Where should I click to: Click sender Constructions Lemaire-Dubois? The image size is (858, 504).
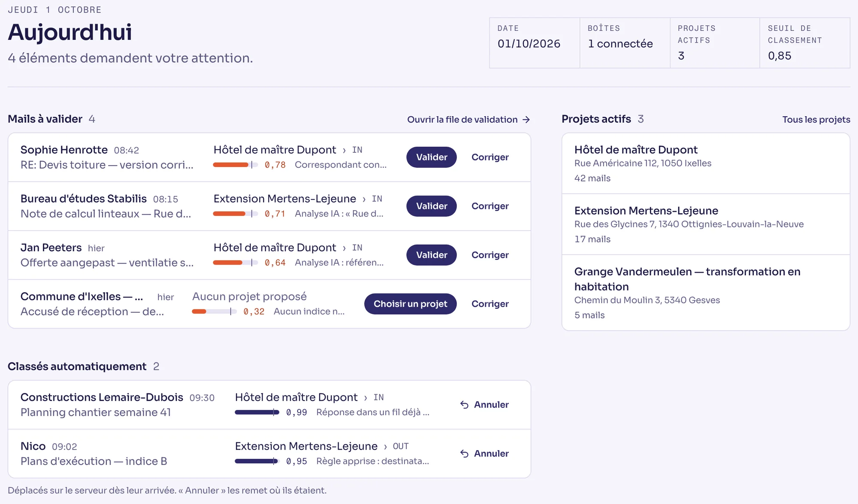[x=102, y=397]
